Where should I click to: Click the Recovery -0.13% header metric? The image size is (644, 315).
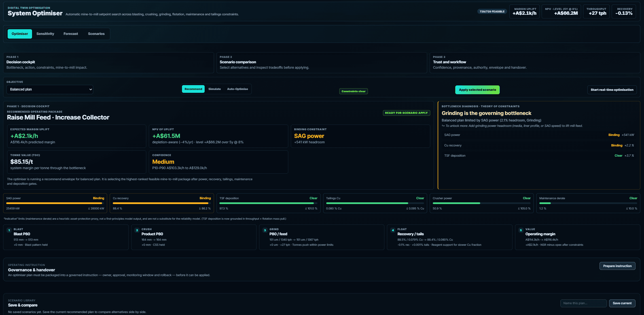pos(624,11)
